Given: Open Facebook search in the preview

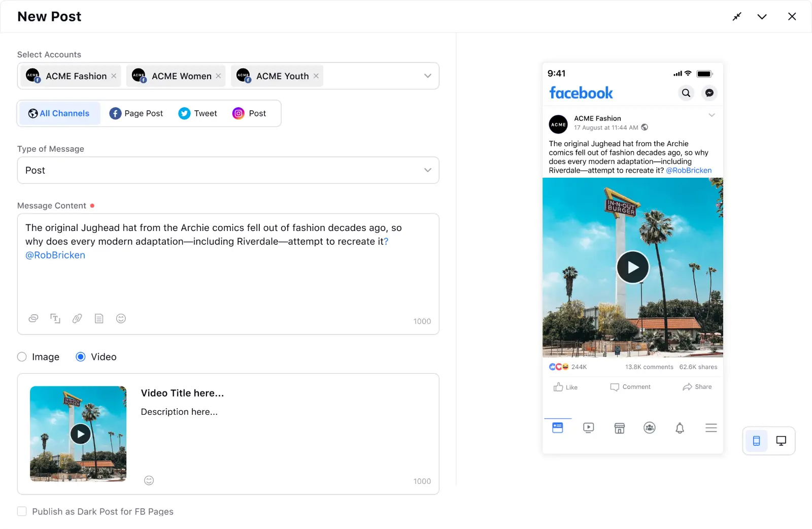Looking at the screenshot, I should coord(686,93).
